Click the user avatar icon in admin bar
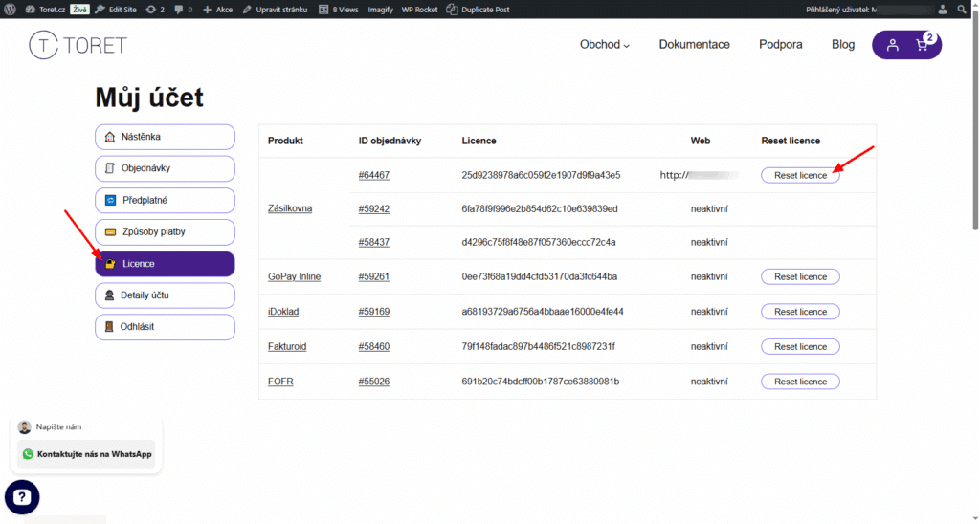This screenshot has width=980, height=524. click(x=943, y=10)
